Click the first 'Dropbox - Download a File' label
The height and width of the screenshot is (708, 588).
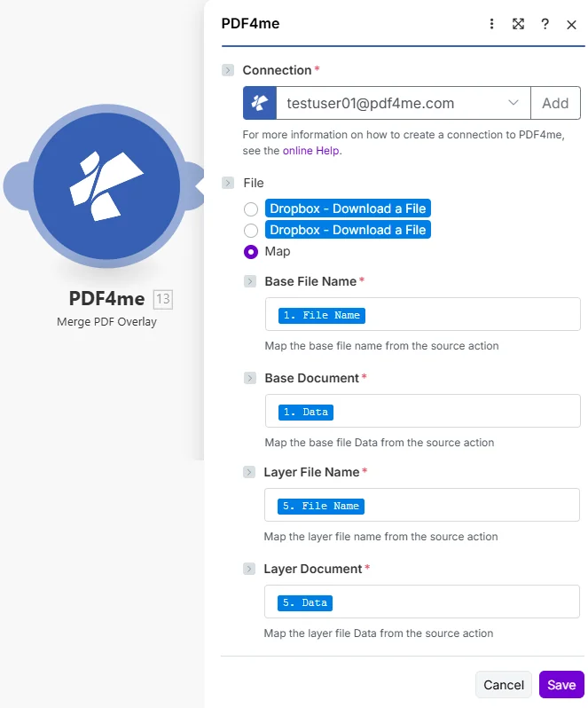tap(348, 208)
